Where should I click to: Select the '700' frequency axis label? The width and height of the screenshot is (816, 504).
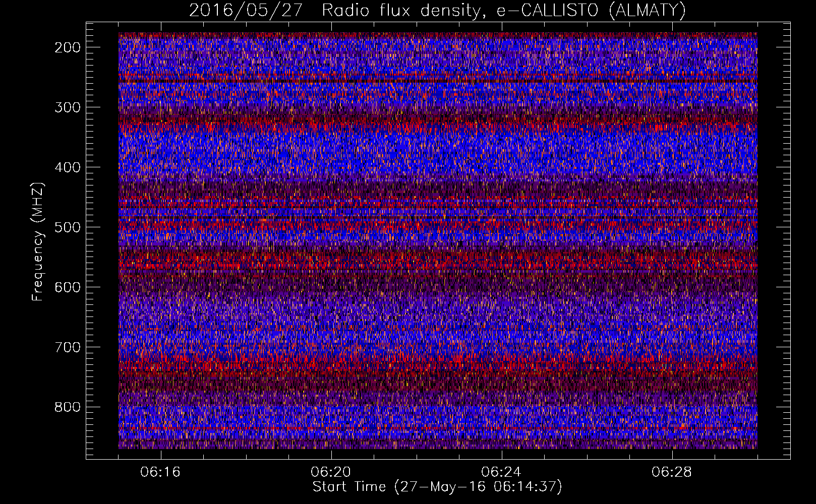[67, 347]
